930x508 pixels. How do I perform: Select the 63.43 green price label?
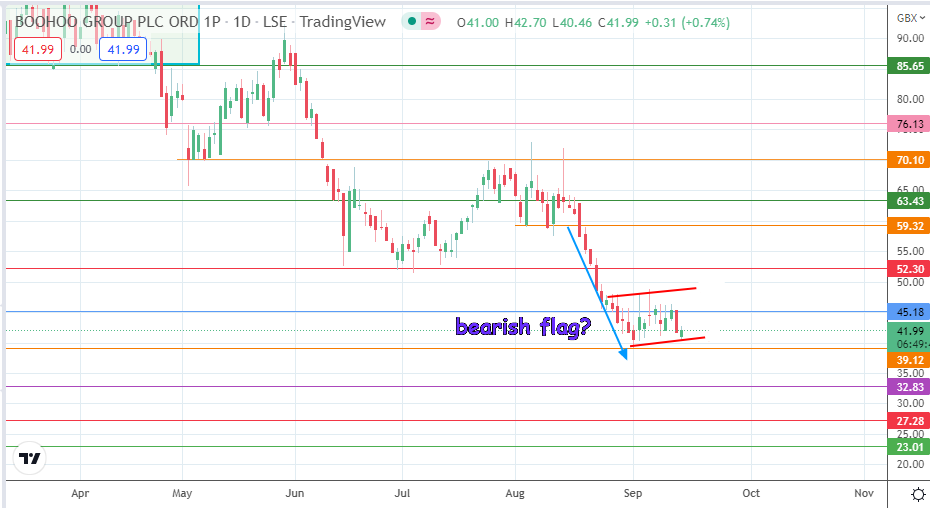tap(909, 201)
